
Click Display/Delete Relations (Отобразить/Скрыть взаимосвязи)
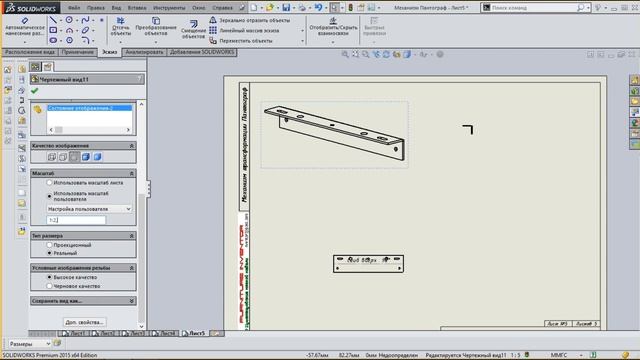pyautogui.click(x=333, y=27)
